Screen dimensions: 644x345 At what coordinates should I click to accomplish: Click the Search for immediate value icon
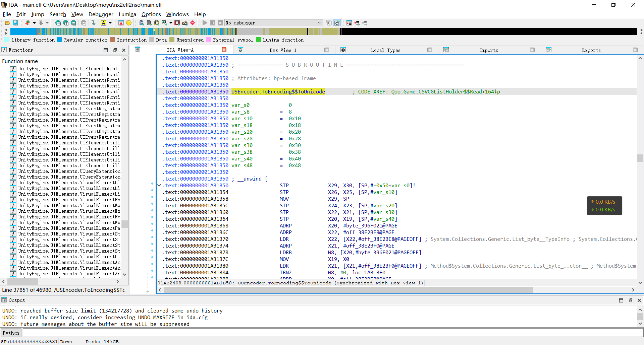pos(58,23)
